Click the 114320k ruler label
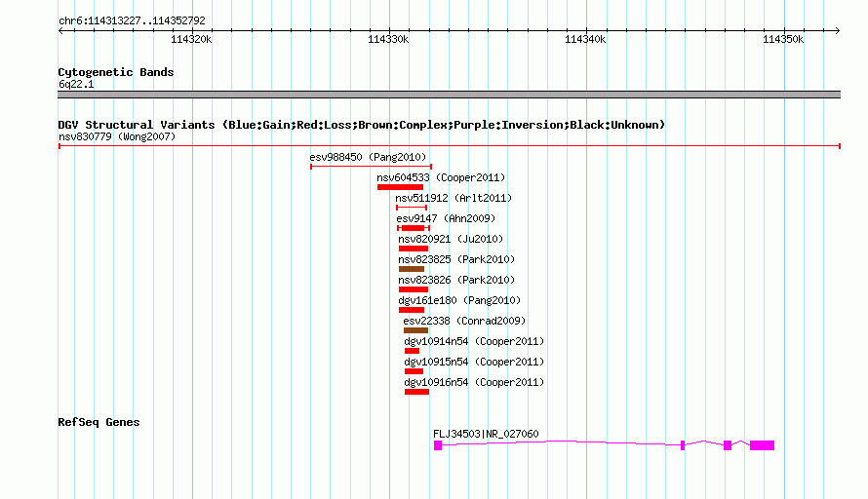The image size is (868, 499). click(x=191, y=39)
